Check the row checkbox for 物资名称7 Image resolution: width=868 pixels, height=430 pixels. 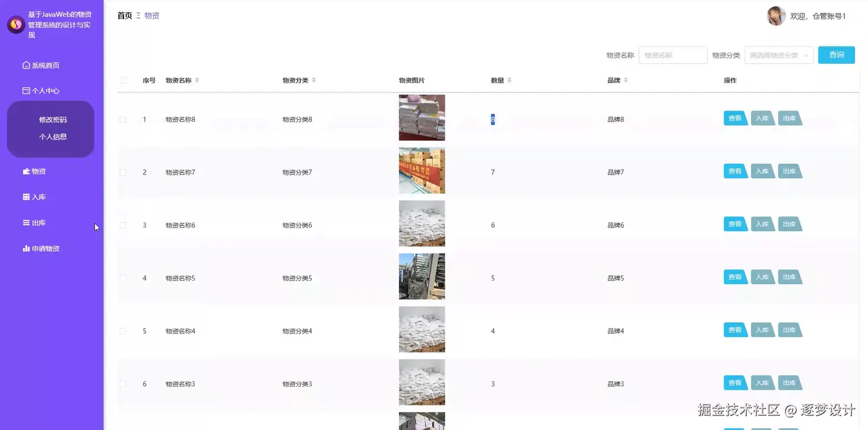(x=123, y=173)
